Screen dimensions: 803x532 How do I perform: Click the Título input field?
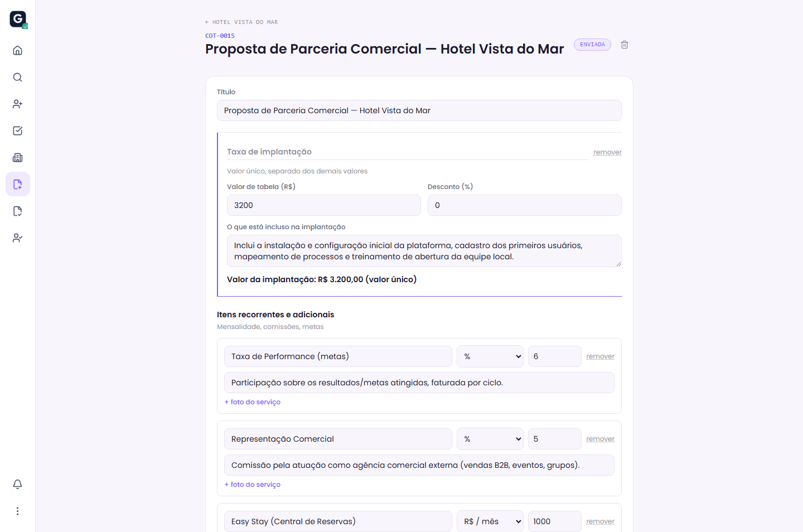click(x=419, y=110)
